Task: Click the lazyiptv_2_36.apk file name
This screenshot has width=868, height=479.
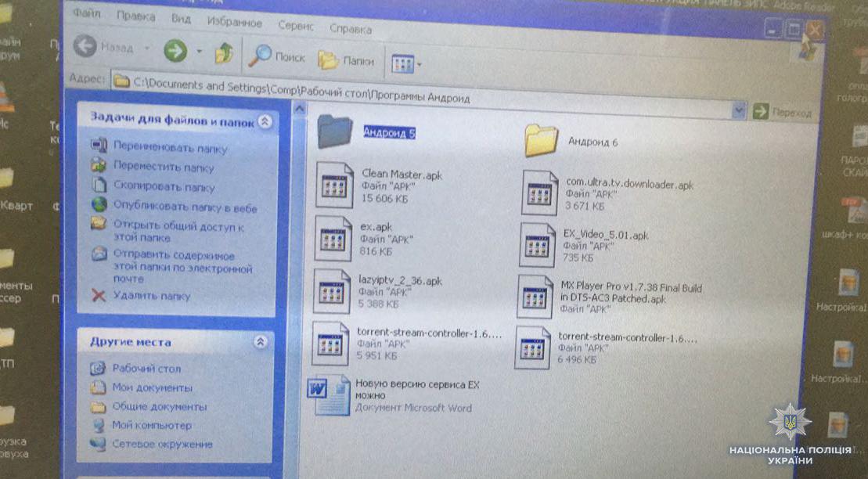Action: 400,281
